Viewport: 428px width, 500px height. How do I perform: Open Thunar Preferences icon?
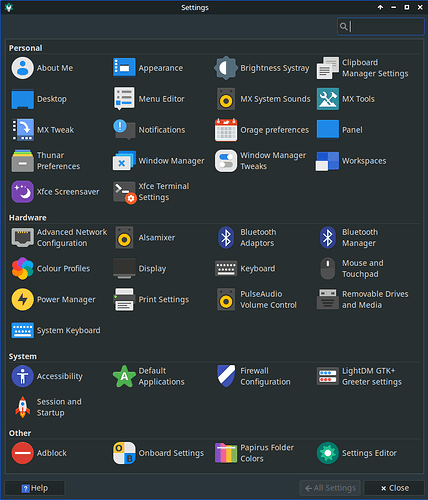22,161
